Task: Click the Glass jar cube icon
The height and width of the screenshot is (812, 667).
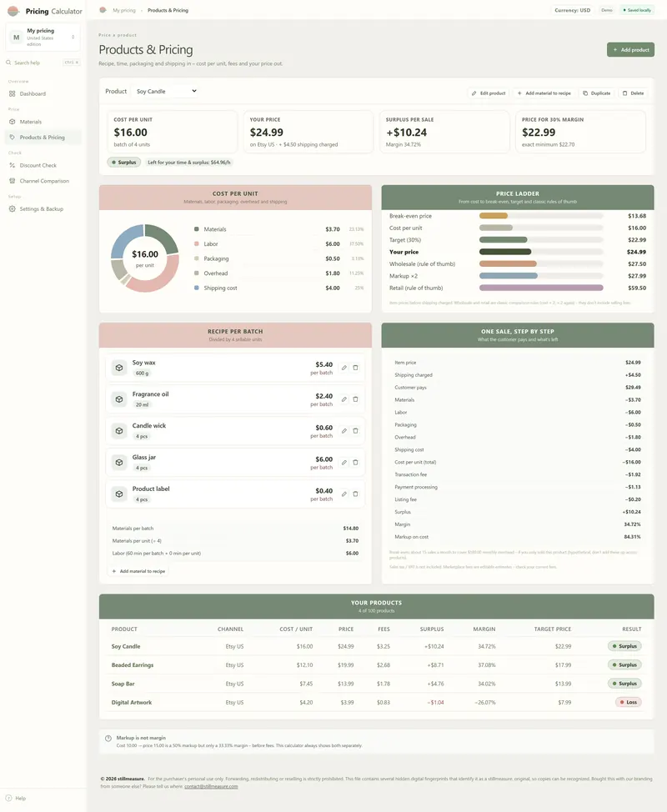Action: point(119,463)
